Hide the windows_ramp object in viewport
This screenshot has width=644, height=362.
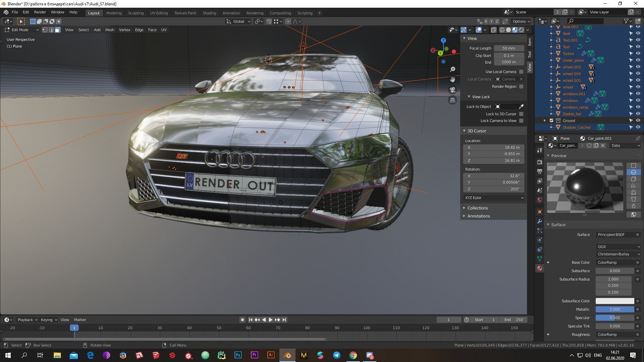click(638, 107)
